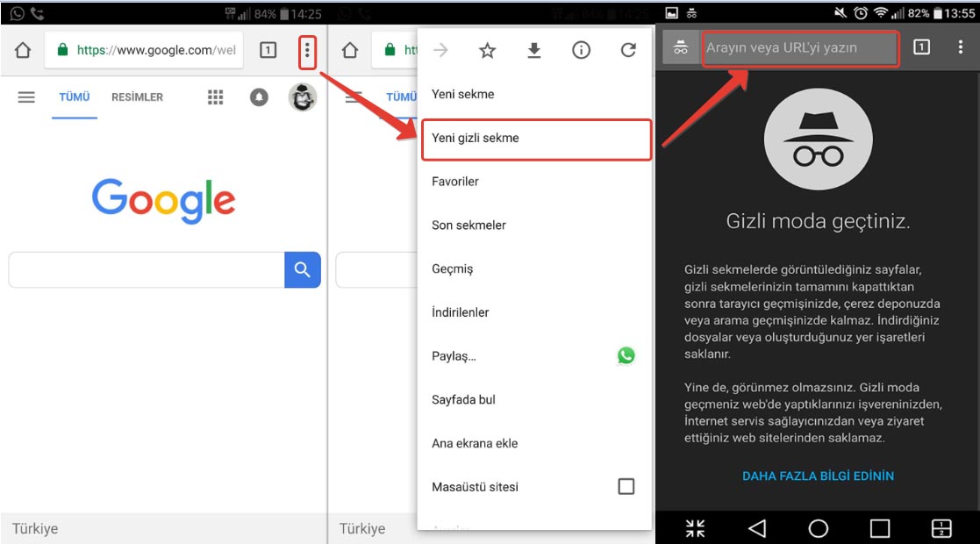Click the bookmark star icon in the menu
This screenshot has width=980, height=544.
coord(488,51)
